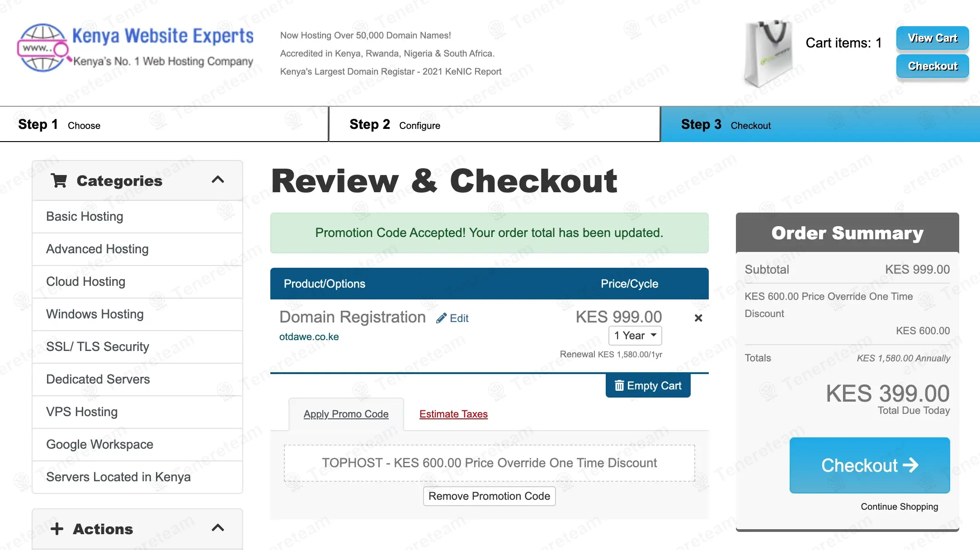Open Cloud Hosting category
Viewport: 980px width, 550px height.
click(137, 282)
